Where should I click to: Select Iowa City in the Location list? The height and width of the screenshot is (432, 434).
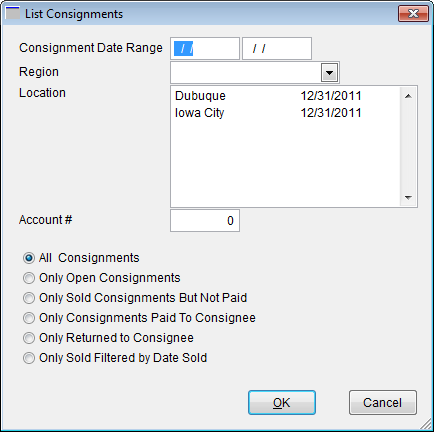click(286, 113)
